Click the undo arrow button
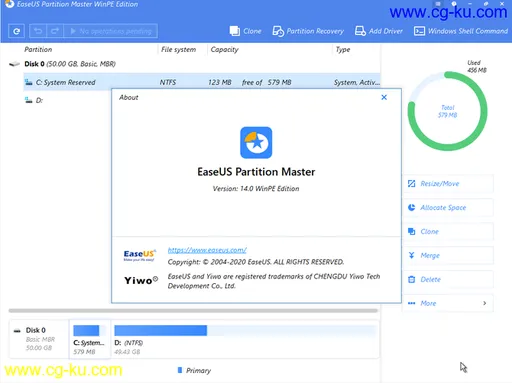The height and width of the screenshot is (383, 512). point(38,31)
